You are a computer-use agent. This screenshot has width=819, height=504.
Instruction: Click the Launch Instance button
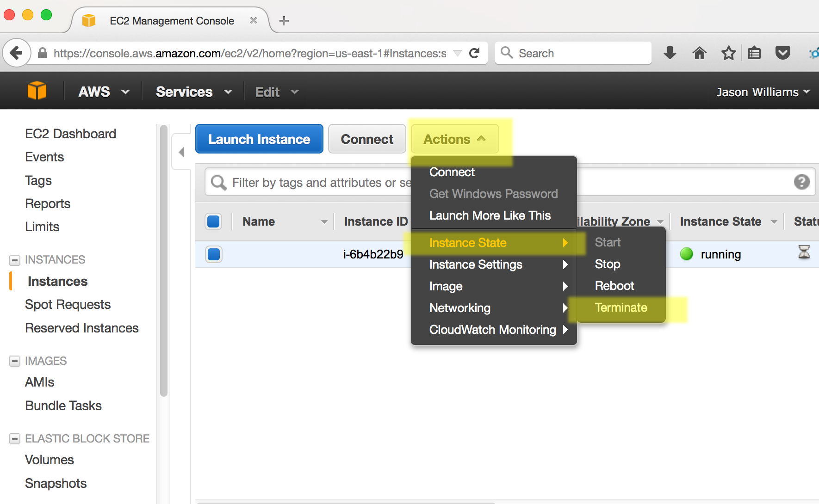click(259, 139)
